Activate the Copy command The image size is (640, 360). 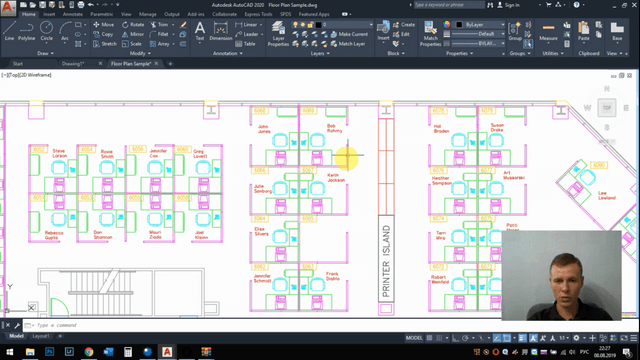click(x=103, y=34)
